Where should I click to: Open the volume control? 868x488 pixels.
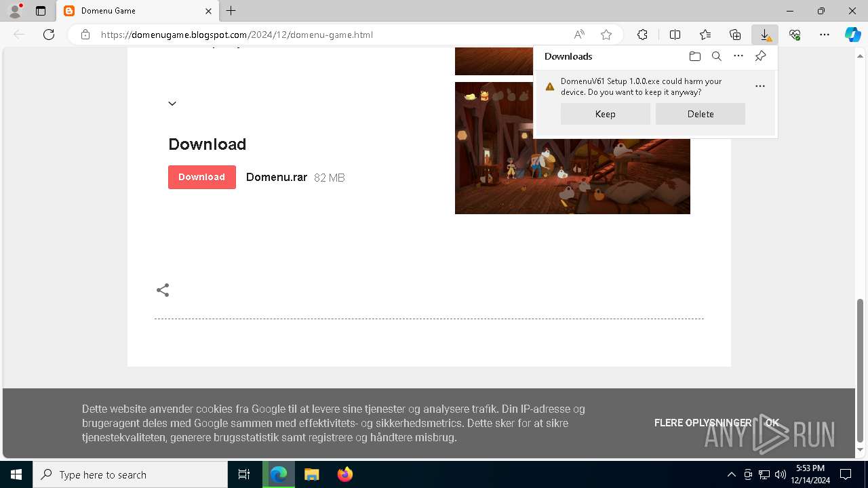click(x=780, y=474)
